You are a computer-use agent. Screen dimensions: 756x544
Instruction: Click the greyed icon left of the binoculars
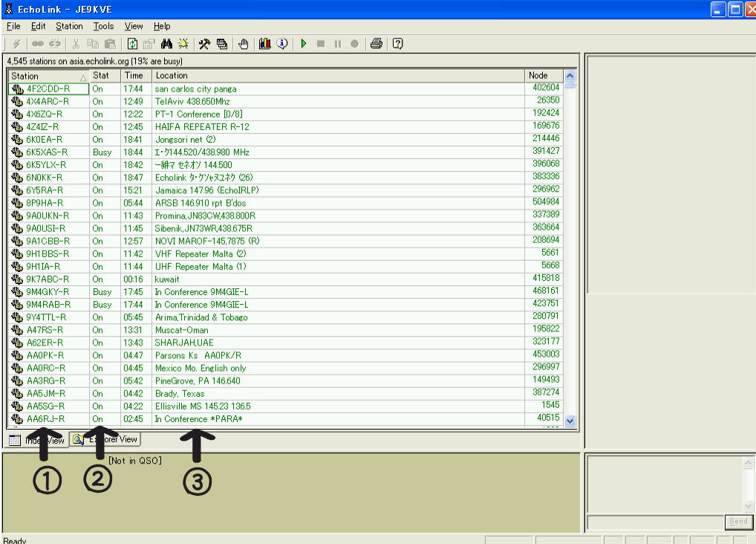[x=149, y=44]
